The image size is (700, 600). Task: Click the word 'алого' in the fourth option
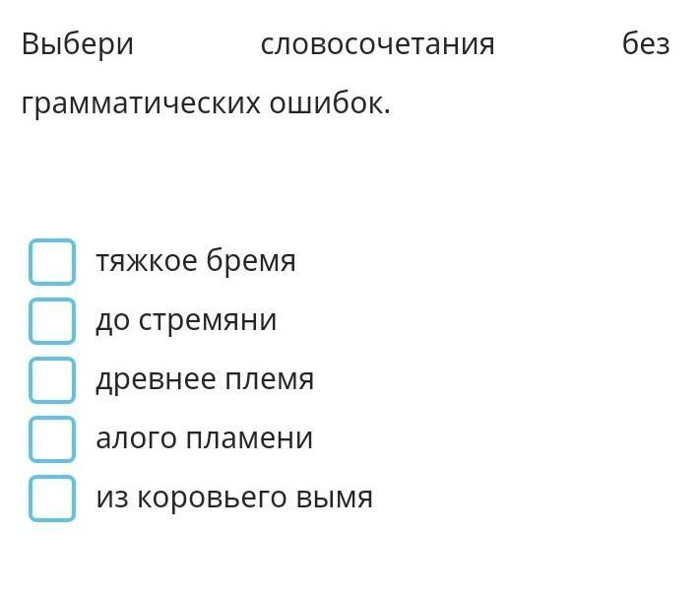(x=136, y=438)
